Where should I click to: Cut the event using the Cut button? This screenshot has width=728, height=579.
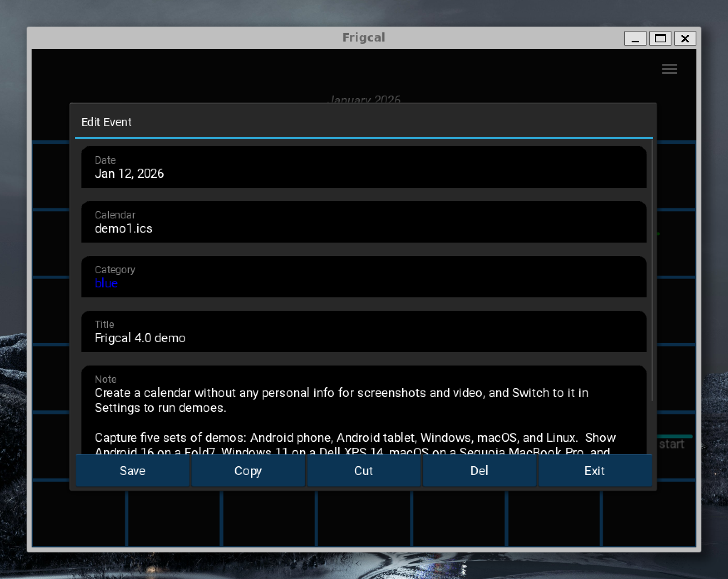[x=364, y=471]
